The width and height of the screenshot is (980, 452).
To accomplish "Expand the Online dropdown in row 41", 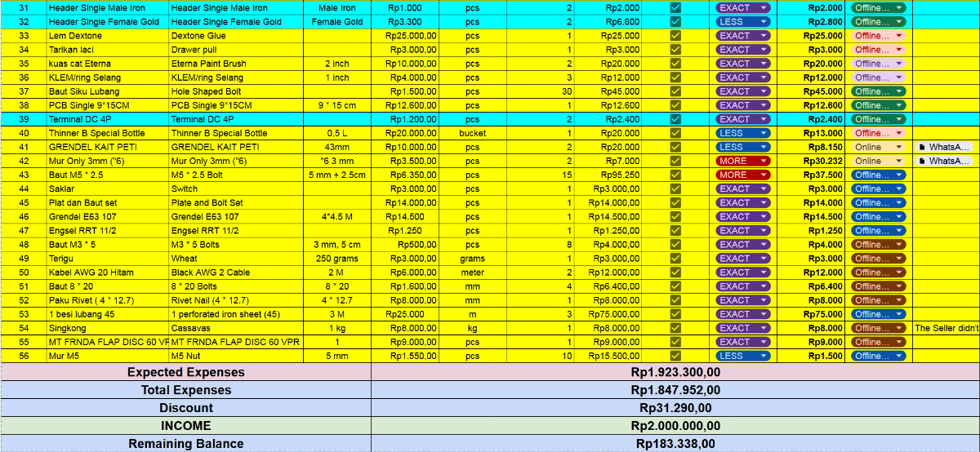I will (x=878, y=147).
